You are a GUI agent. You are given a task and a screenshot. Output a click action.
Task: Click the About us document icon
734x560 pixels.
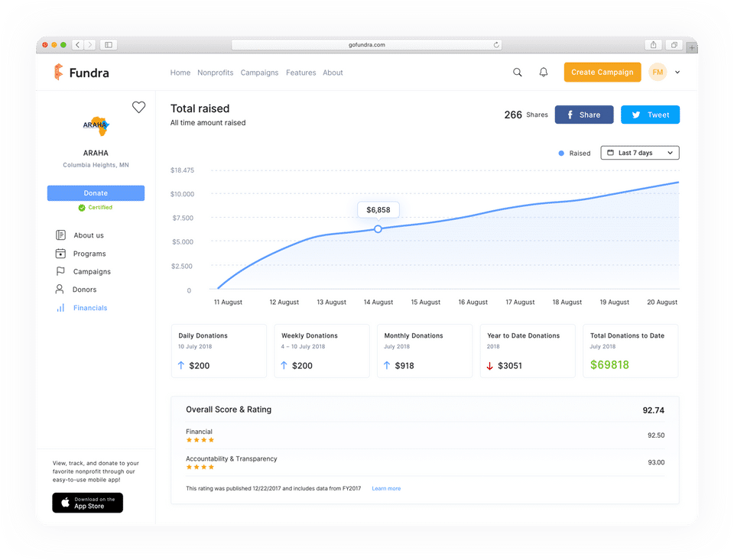pyautogui.click(x=60, y=235)
